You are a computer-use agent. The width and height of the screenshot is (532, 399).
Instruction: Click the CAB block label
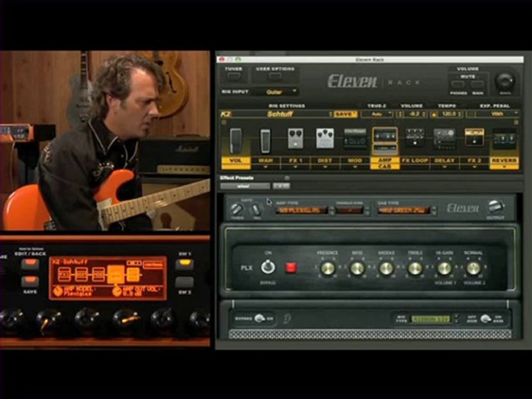click(x=385, y=166)
